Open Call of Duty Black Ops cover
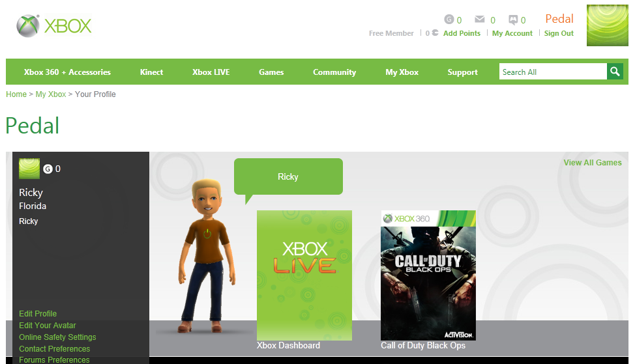 428,275
